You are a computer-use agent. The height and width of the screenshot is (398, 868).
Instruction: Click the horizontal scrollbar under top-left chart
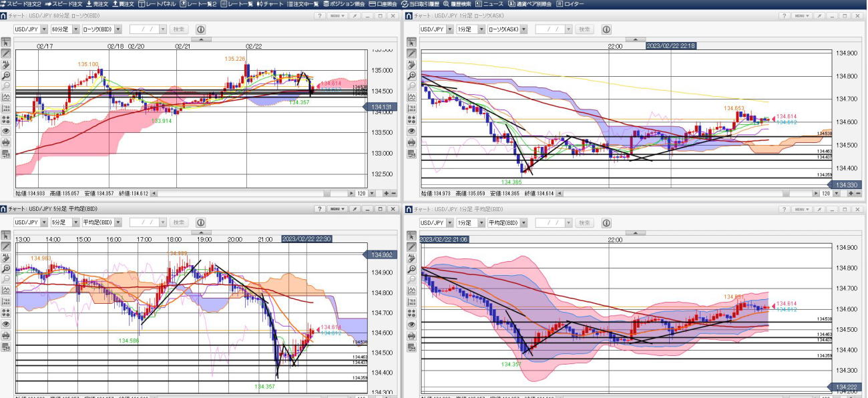[x=254, y=193]
